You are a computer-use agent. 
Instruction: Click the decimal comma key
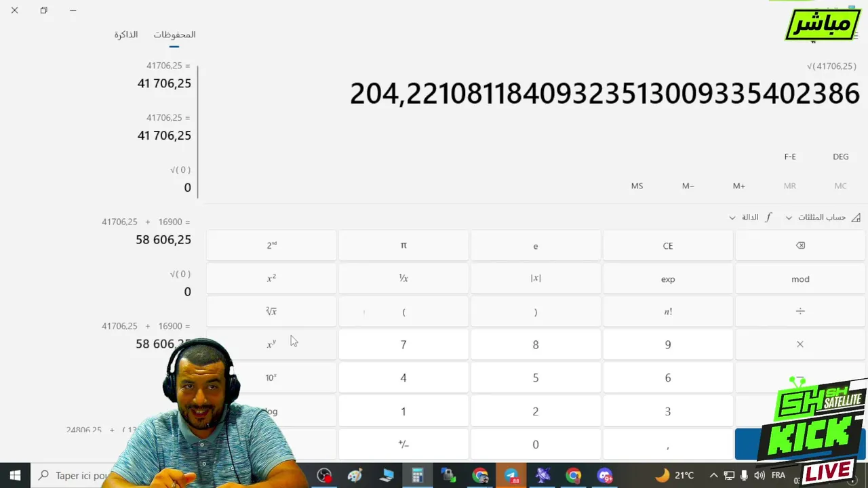(668, 444)
